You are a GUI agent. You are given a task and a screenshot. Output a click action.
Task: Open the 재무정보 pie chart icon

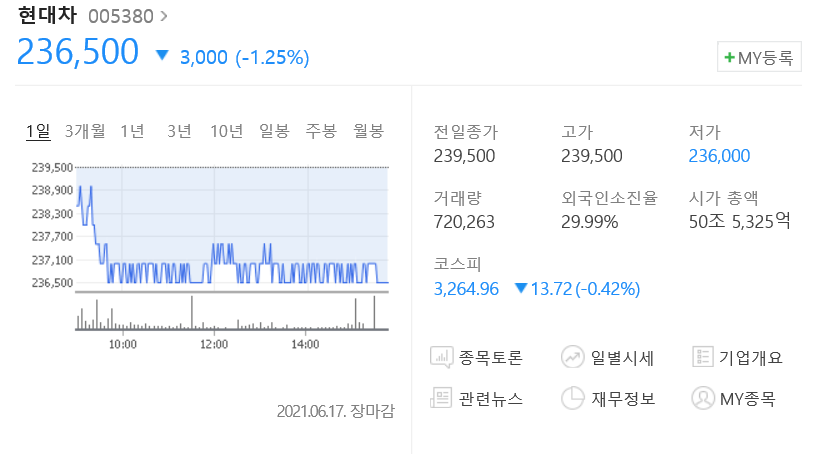pyautogui.click(x=573, y=398)
